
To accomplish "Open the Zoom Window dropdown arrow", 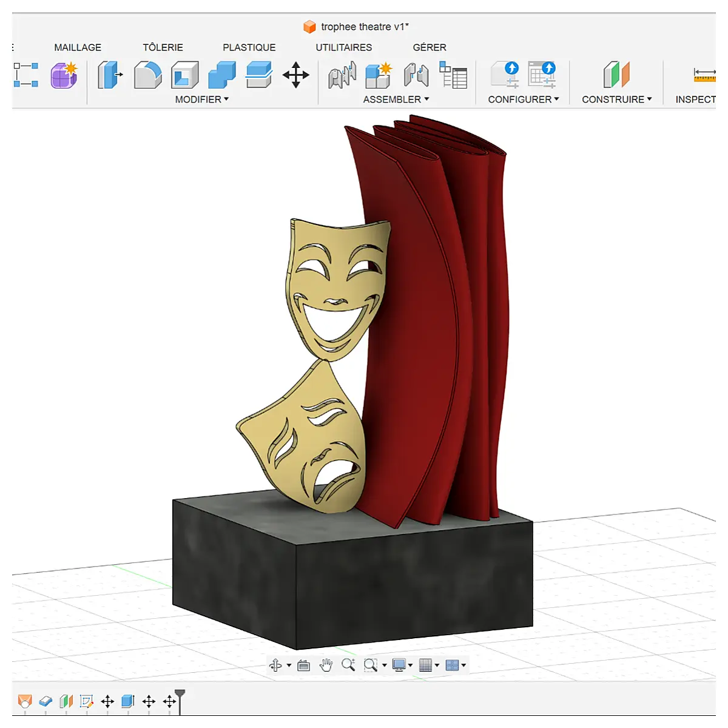I will coord(384,666).
